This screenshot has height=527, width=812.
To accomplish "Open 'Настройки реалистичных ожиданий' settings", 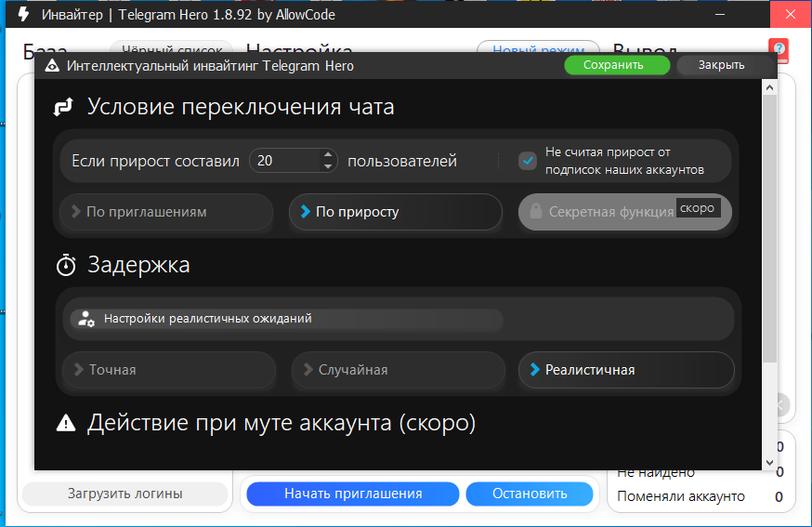I will [286, 319].
